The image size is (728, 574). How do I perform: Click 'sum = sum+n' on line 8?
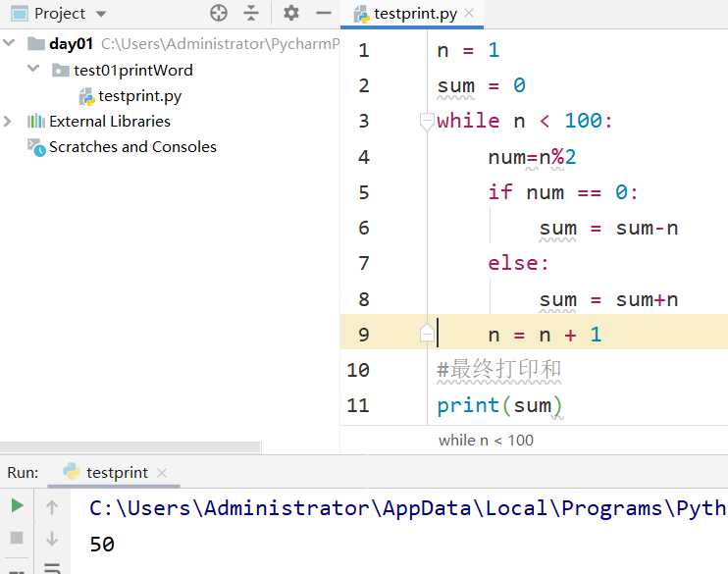pyautogui.click(x=608, y=299)
